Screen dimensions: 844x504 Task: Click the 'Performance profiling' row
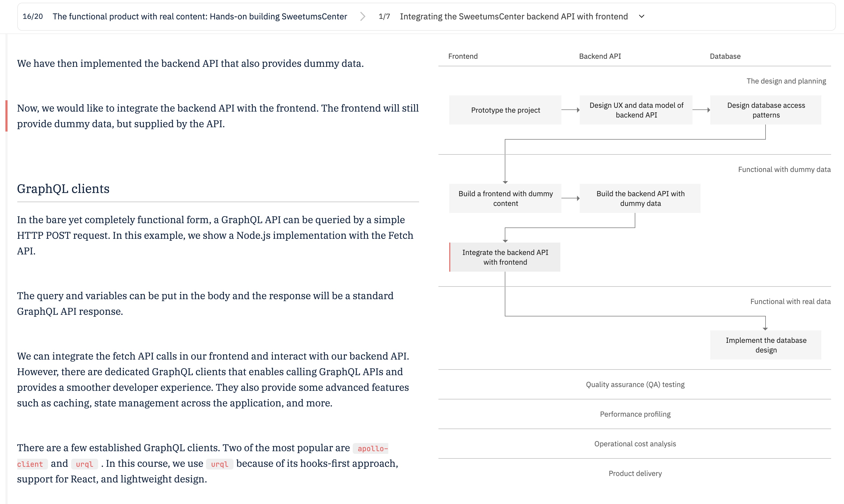pos(635,414)
